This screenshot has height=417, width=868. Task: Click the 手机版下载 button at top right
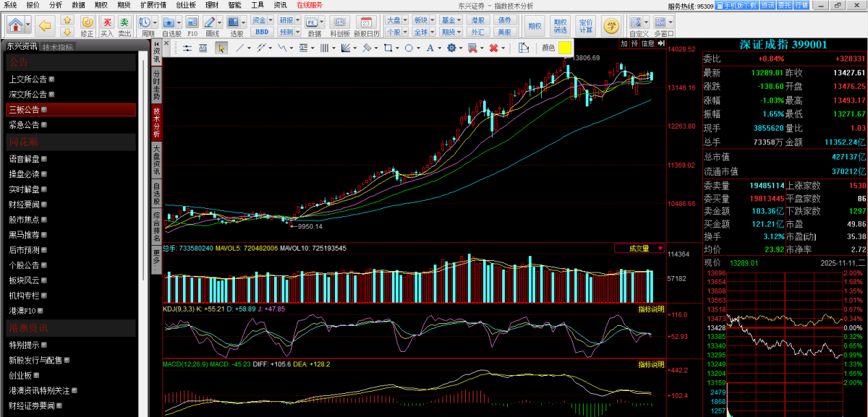[738, 5]
